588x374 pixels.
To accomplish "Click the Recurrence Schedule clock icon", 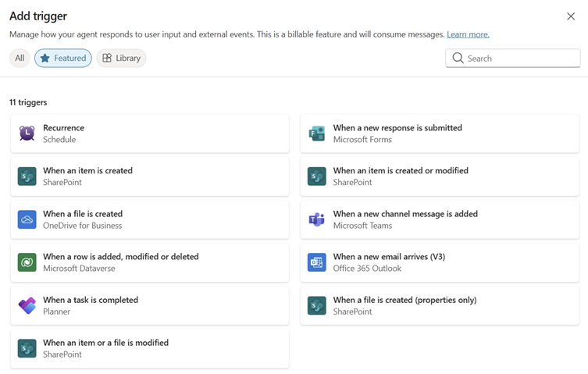I will point(27,134).
